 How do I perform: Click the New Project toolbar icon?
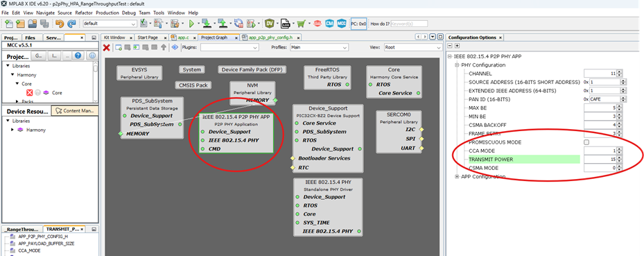pyautogui.click(x=20, y=24)
